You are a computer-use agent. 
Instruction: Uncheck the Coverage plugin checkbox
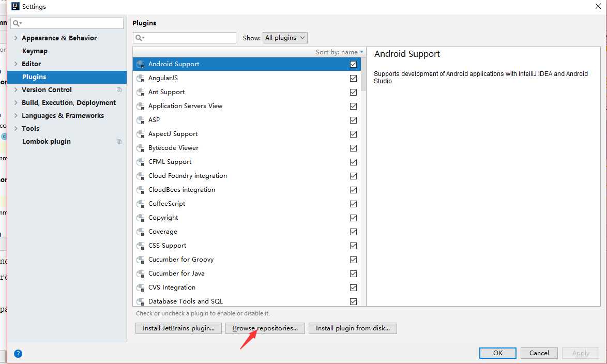click(x=354, y=232)
